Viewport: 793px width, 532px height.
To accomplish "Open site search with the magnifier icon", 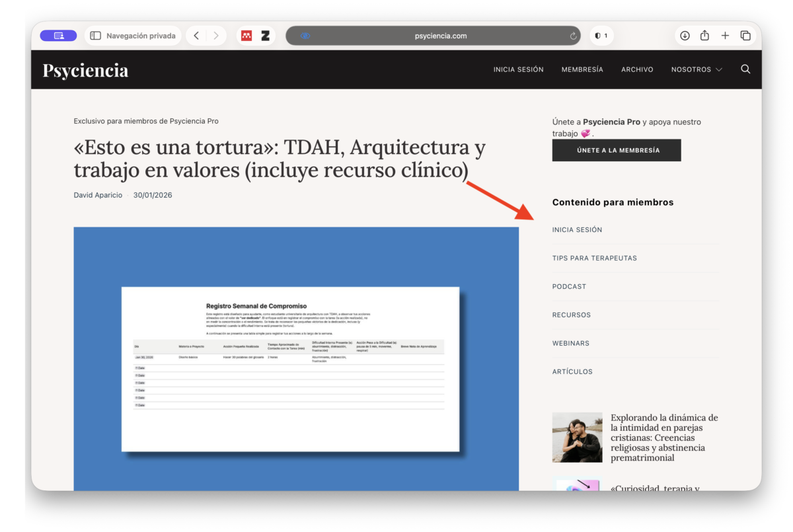I will [745, 69].
